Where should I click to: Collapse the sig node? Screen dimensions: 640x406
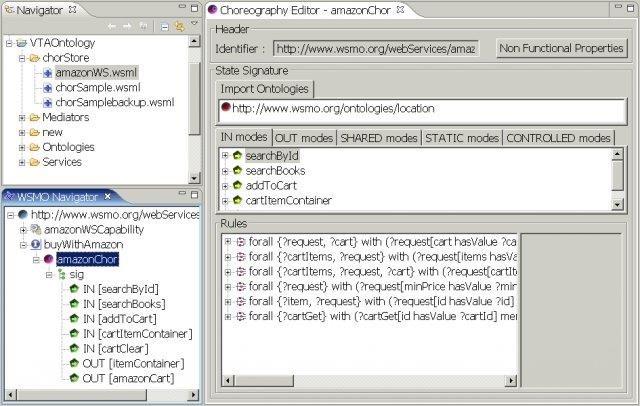pos(49,275)
